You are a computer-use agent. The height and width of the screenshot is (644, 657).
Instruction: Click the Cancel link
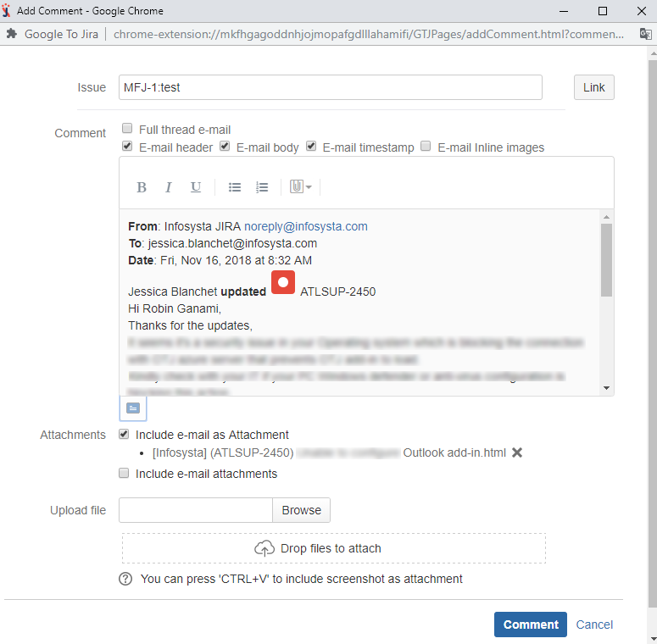tap(594, 625)
